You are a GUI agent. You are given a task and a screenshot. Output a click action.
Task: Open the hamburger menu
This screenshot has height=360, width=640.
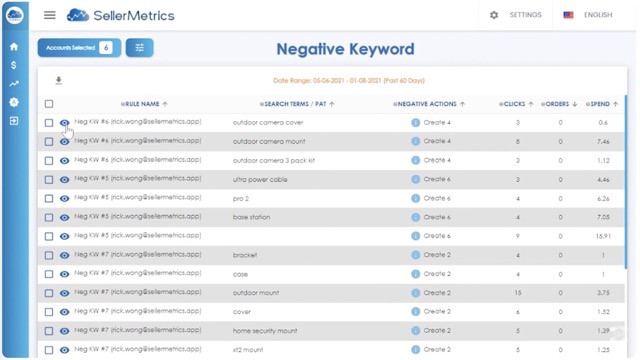[x=50, y=16]
